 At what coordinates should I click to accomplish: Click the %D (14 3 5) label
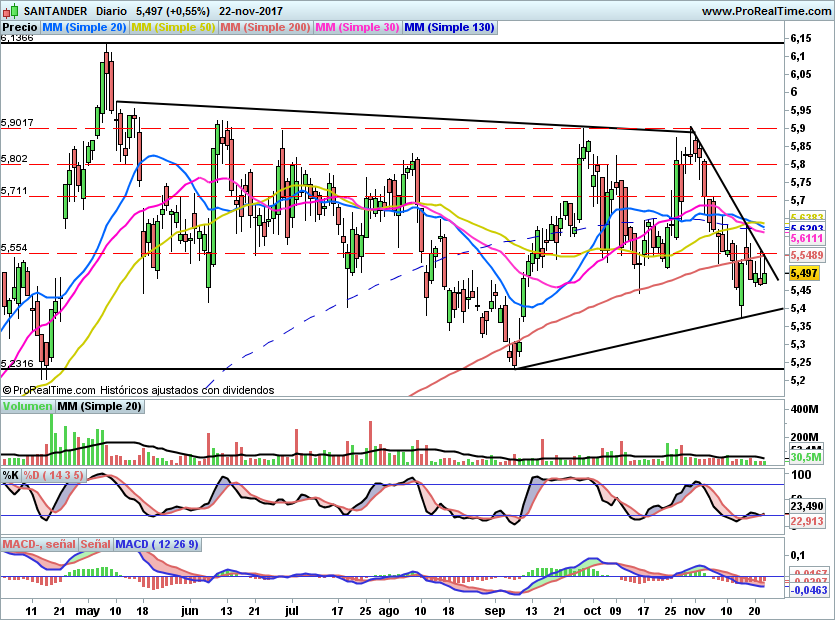(x=53, y=475)
